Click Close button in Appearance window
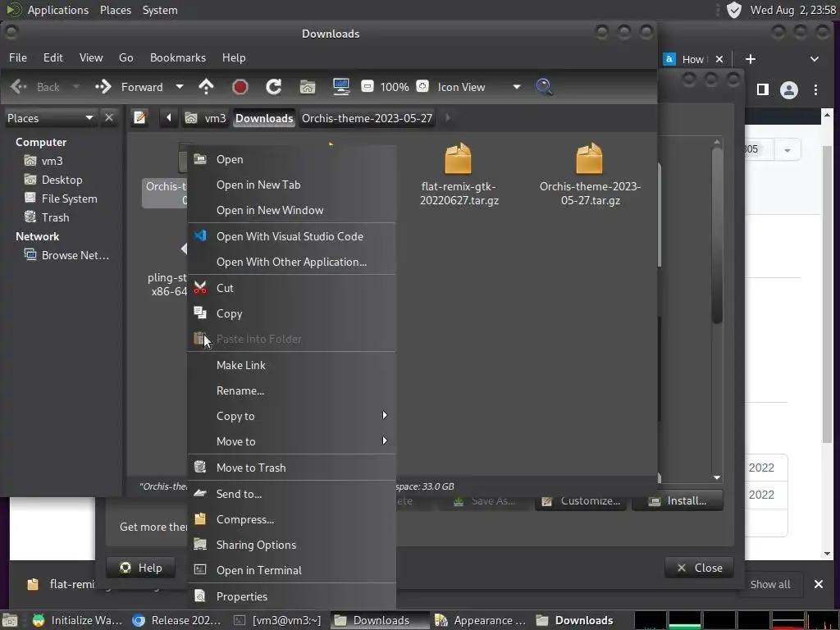Viewport: 840px width, 630px height. tap(699, 568)
